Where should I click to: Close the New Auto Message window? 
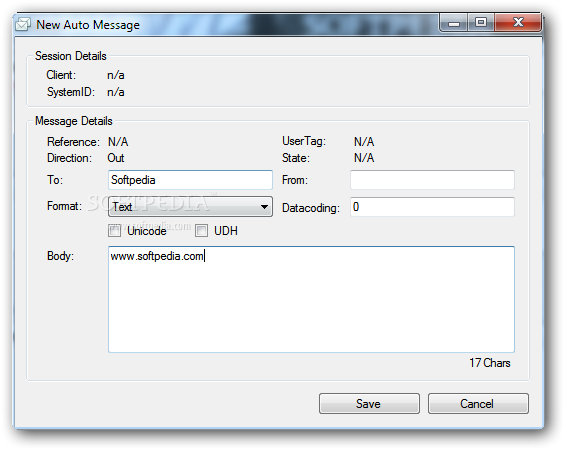pyautogui.click(x=518, y=23)
